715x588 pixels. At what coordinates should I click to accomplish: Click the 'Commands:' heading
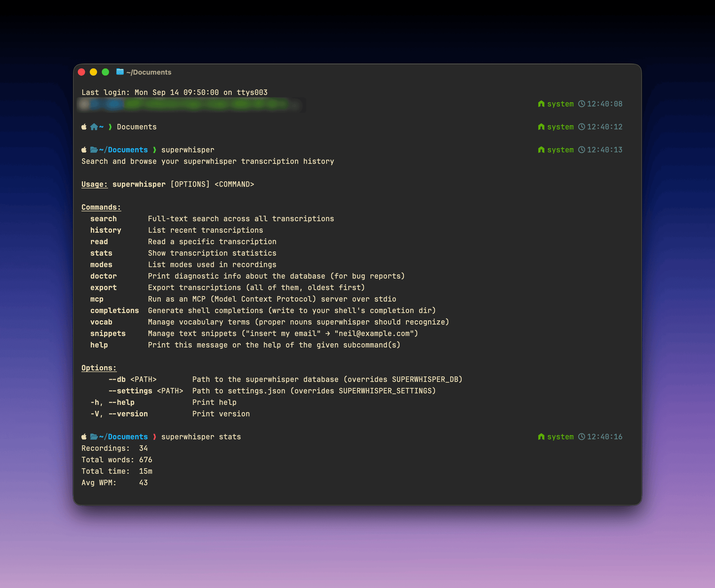tap(101, 207)
